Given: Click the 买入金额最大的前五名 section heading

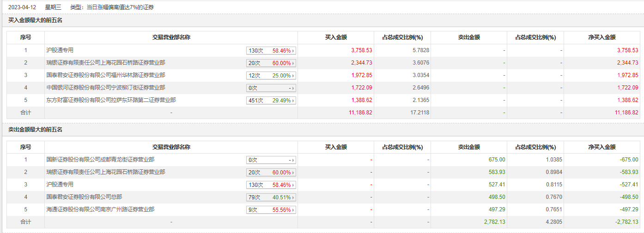Looking at the screenshot, I should pyautogui.click(x=35, y=20).
